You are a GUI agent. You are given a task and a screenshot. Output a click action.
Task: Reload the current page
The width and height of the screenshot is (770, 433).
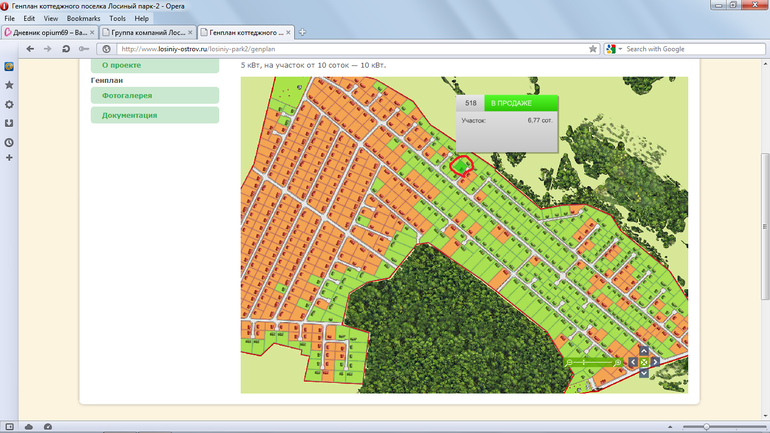[66, 49]
